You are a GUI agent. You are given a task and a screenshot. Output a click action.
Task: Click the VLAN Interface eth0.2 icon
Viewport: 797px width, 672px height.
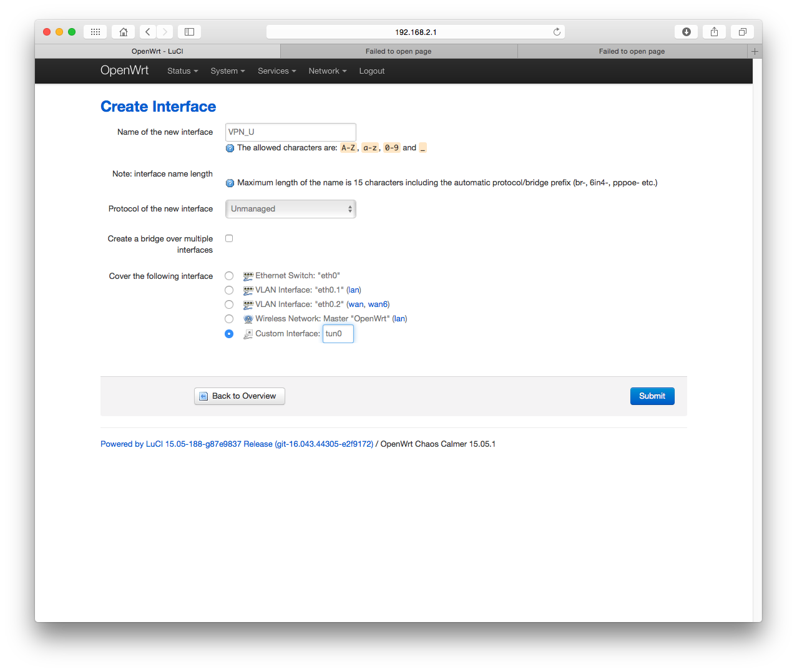[248, 304]
